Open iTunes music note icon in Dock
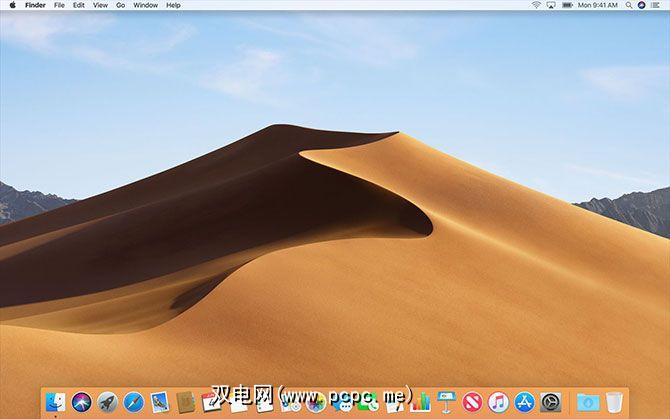The width and height of the screenshot is (670, 419). click(499, 402)
